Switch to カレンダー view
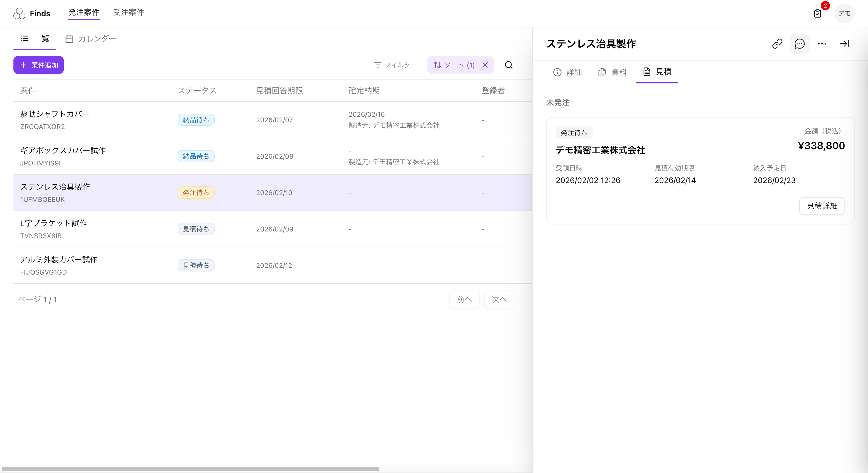The width and height of the screenshot is (868, 473). coord(90,38)
